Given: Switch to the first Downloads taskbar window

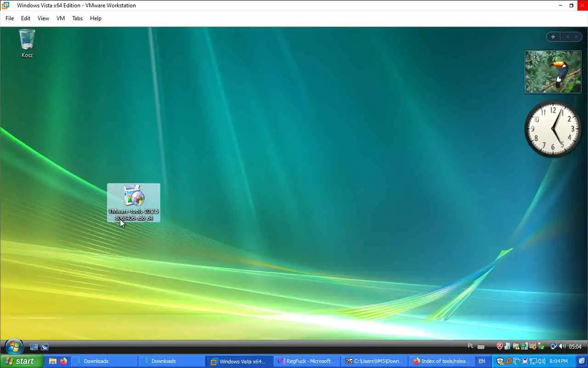Looking at the screenshot, I should [x=104, y=361].
